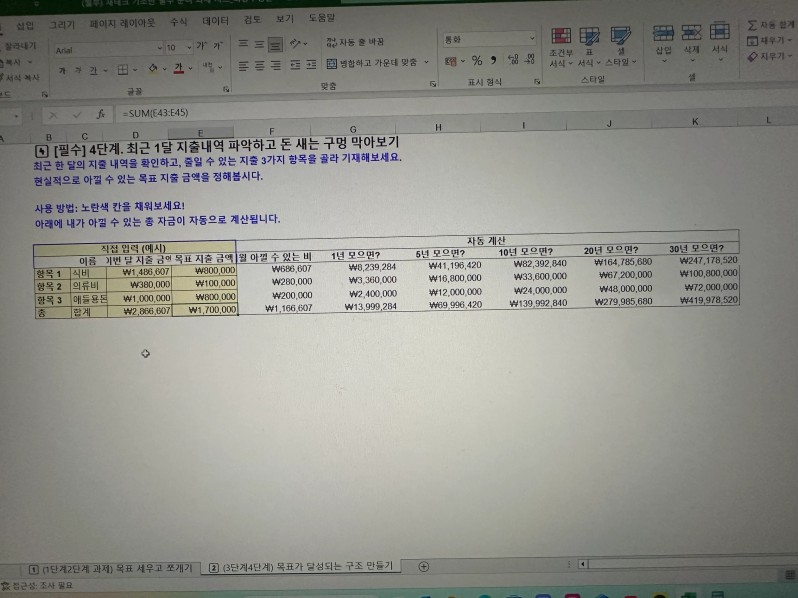Click 자동 합계 AutoSum button

(771, 24)
